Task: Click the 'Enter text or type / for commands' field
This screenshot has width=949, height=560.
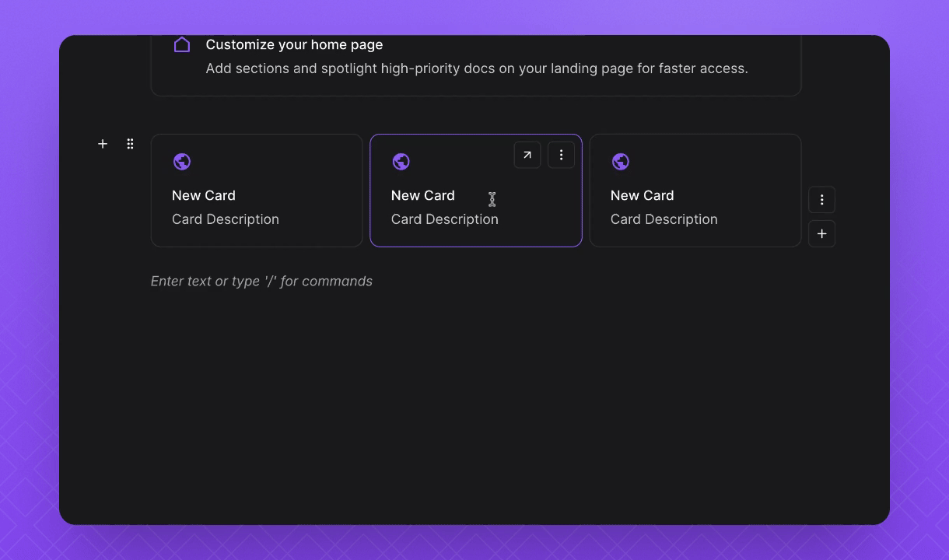Action: pyautogui.click(x=261, y=282)
